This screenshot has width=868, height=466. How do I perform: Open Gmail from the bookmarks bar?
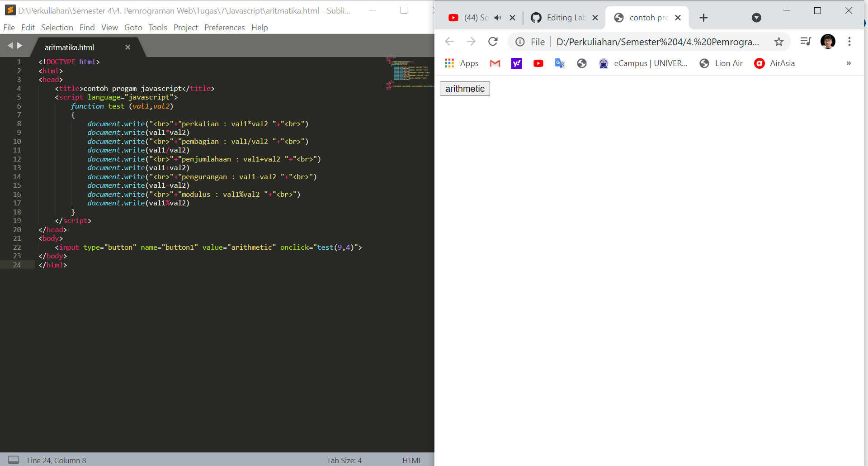pos(495,63)
